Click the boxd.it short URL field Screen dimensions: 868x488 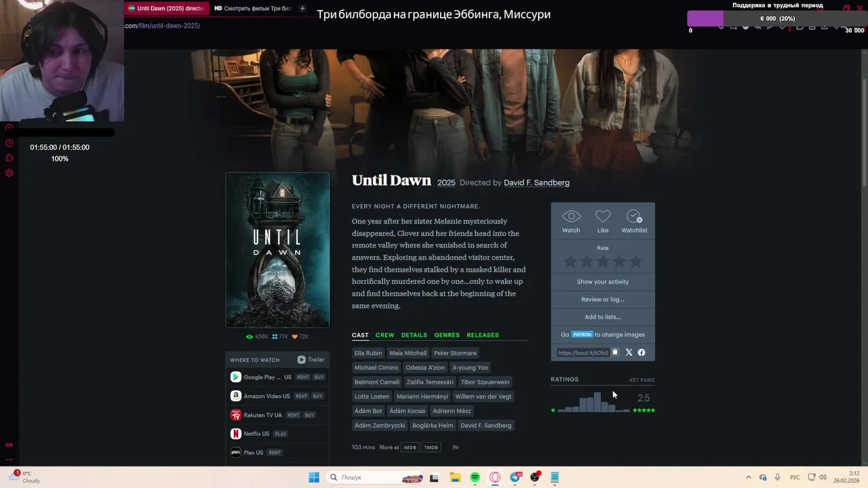pyautogui.click(x=583, y=352)
